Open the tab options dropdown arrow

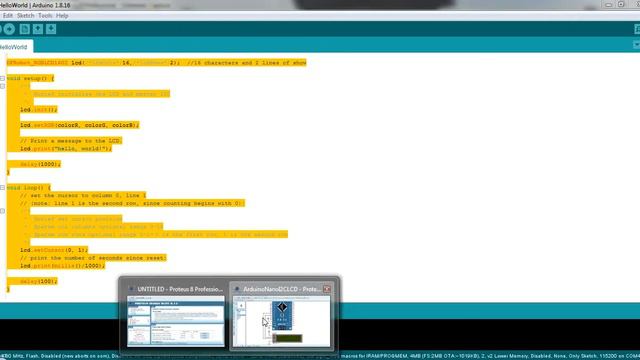(x=636, y=44)
